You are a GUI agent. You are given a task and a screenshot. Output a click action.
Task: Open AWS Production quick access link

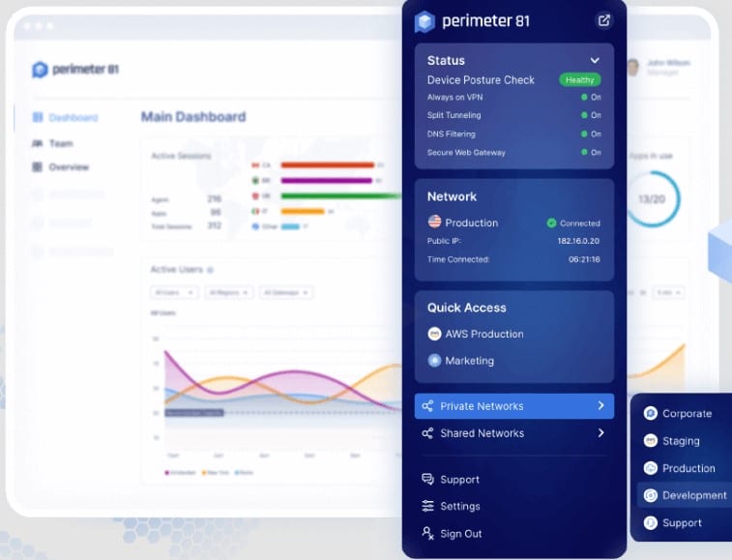484,334
